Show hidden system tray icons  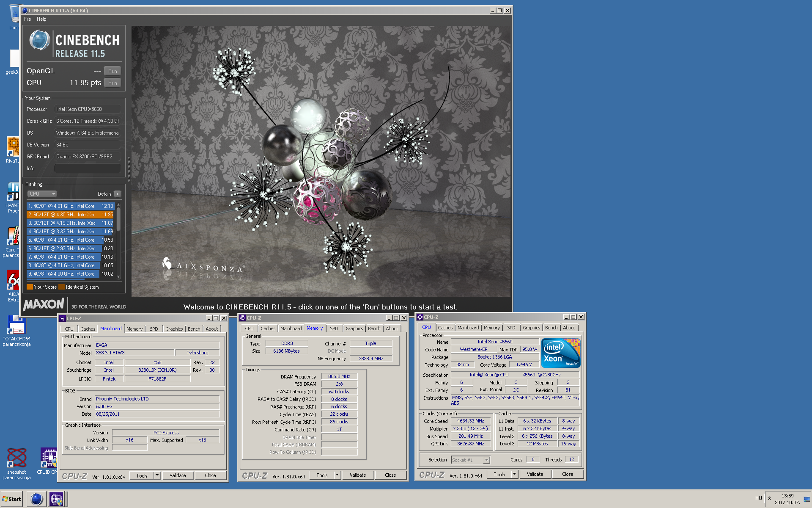[x=769, y=498]
